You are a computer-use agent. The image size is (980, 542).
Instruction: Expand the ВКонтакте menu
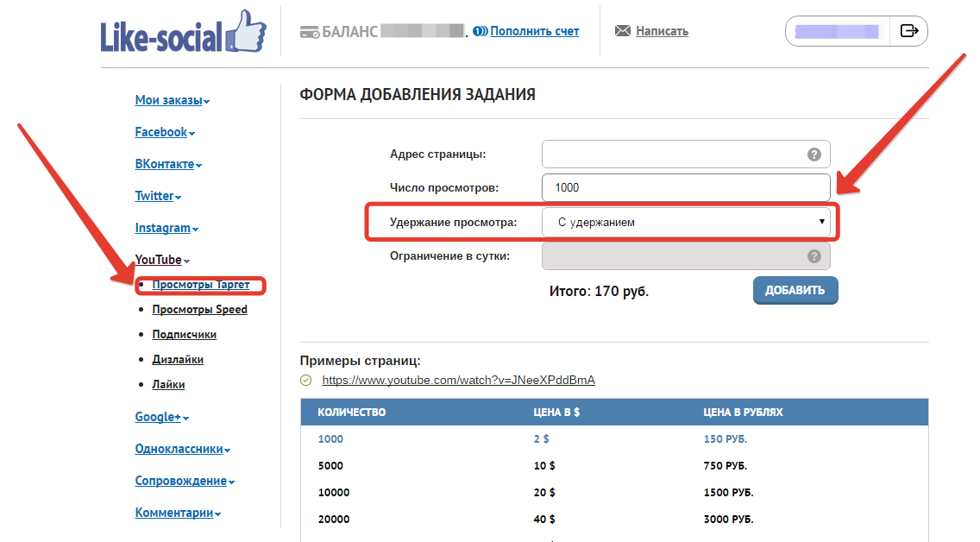[168, 164]
